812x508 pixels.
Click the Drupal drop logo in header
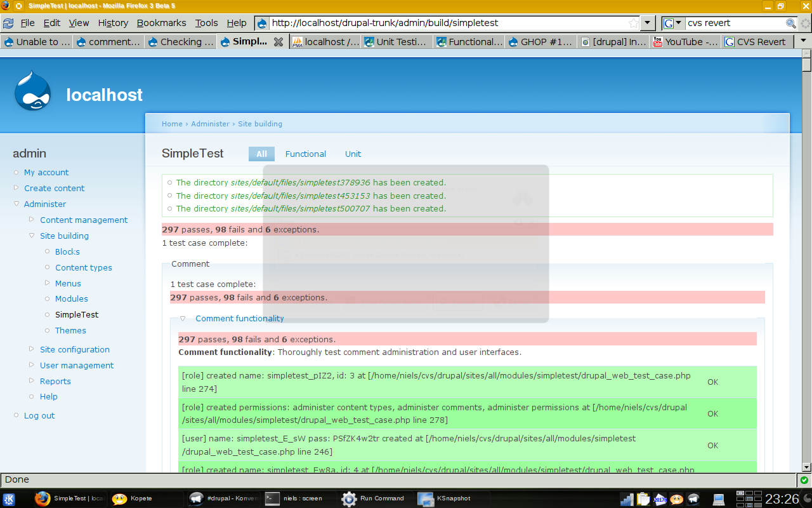point(33,91)
